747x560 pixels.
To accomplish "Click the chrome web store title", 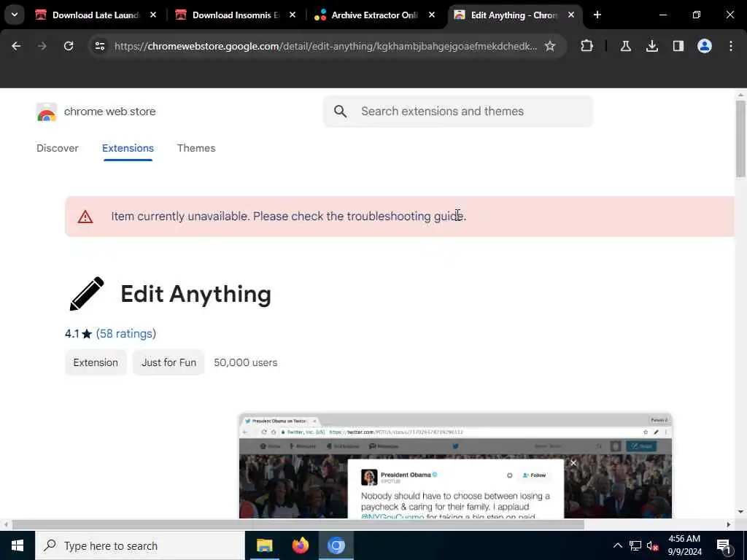I will click(110, 112).
